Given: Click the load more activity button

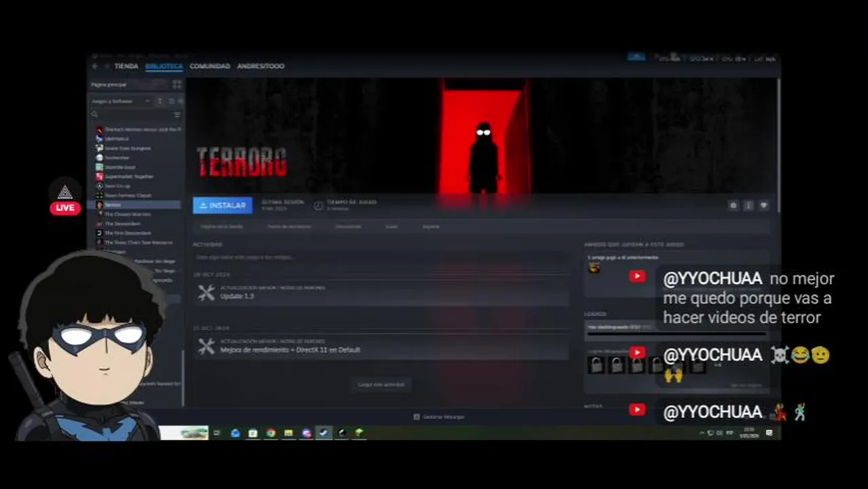Looking at the screenshot, I should [x=381, y=384].
